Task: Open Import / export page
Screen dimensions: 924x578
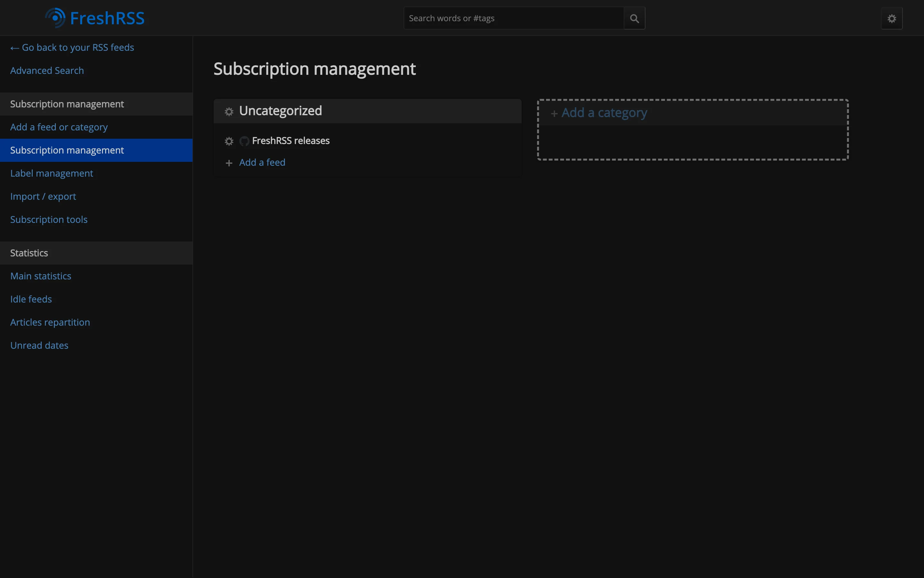Action: pos(96,197)
